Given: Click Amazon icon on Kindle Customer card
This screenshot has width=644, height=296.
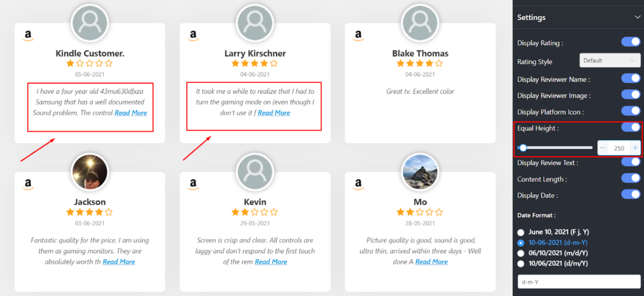Looking at the screenshot, I should tap(28, 36).
